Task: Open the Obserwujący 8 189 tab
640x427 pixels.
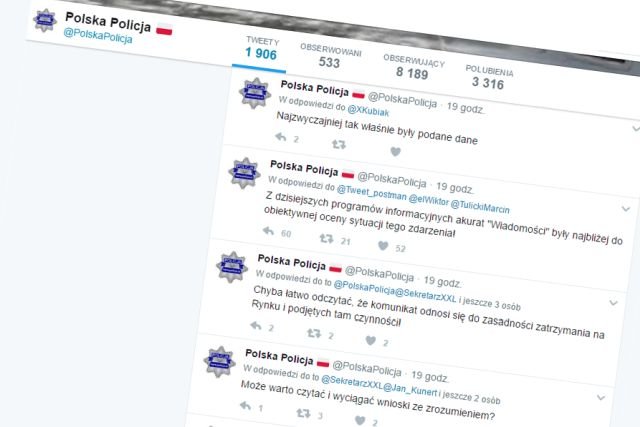Action: pos(413,67)
